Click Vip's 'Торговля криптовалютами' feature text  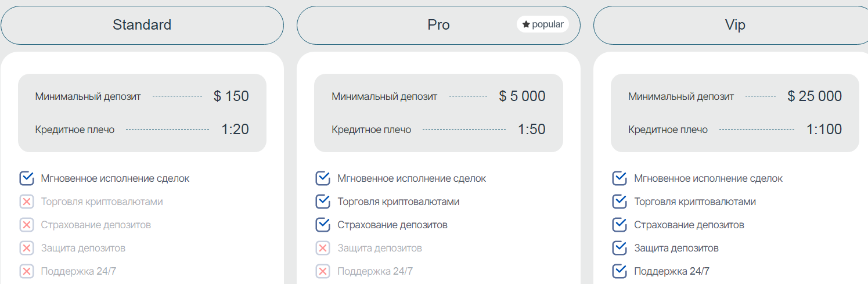click(694, 202)
